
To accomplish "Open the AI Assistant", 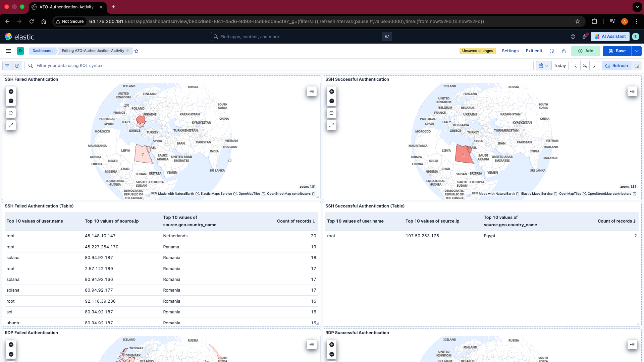I will (610, 37).
